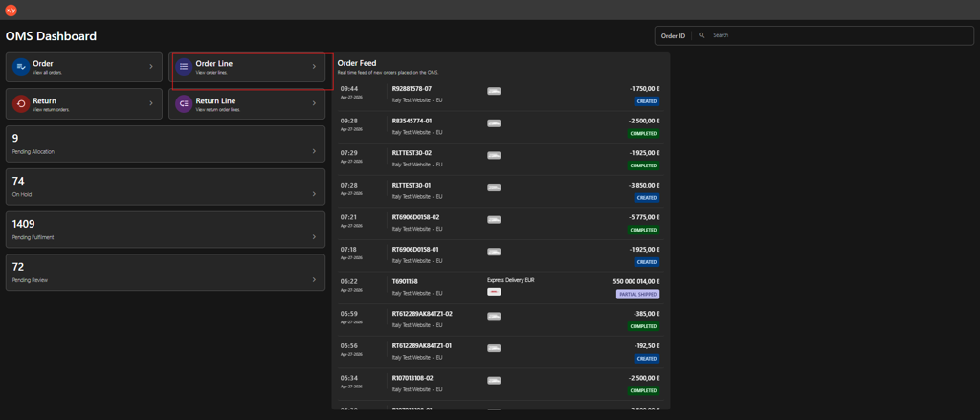Viewport: 980px width, 420px height.
Task: Expand the Return Line card chevron
Action: pos(314,103)
